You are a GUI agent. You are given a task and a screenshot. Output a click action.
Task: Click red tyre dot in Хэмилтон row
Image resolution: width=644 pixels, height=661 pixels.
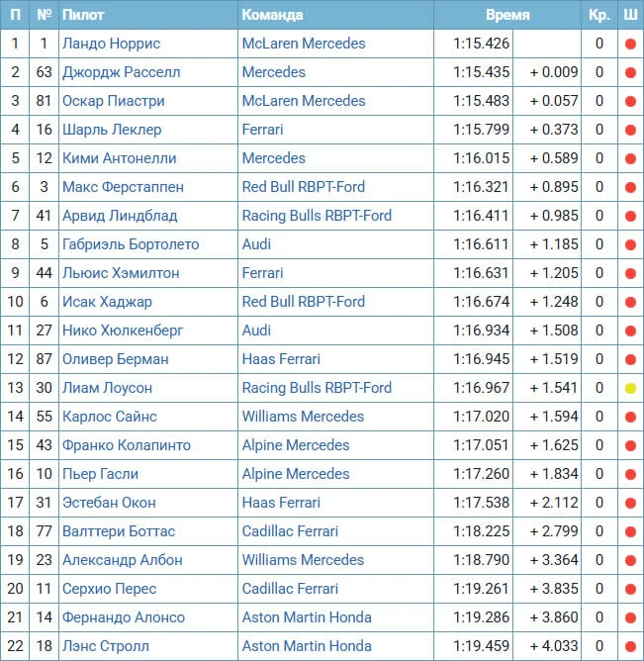630,273
